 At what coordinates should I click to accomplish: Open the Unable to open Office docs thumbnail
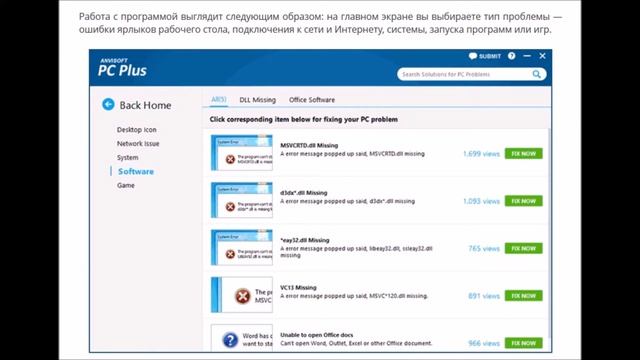242,338
